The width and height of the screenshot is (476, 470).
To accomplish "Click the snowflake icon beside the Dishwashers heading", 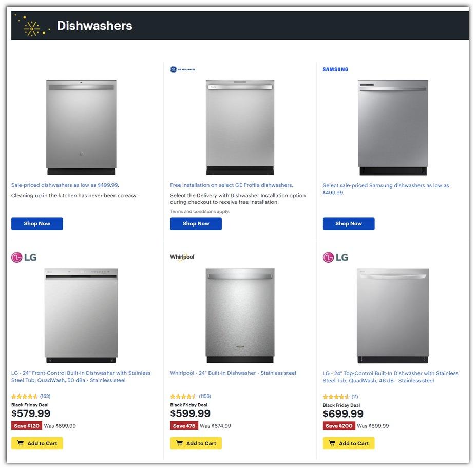I will point(32,26).
